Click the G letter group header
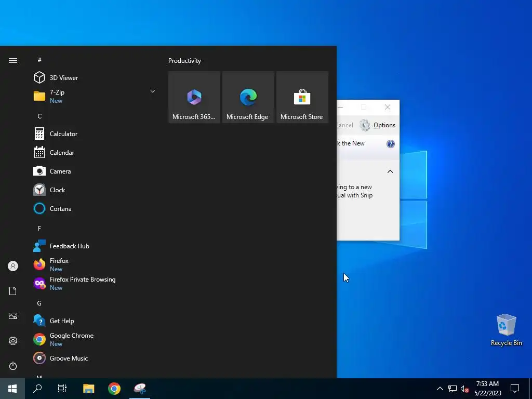 coord(39,303)
